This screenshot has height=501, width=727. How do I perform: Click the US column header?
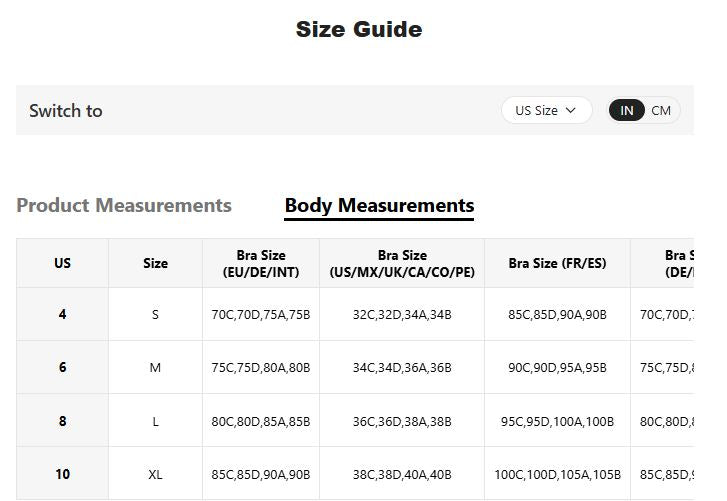pos(63,263)
